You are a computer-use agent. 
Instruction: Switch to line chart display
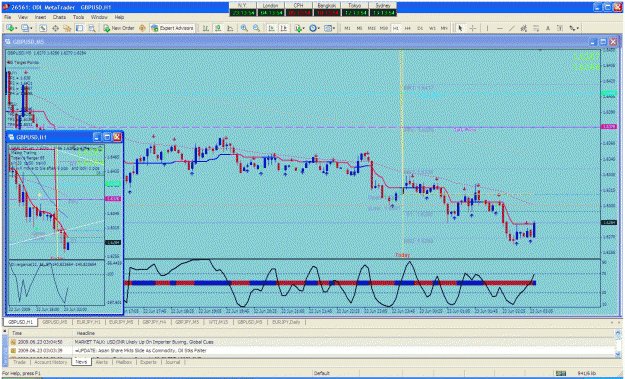point(230,28)
